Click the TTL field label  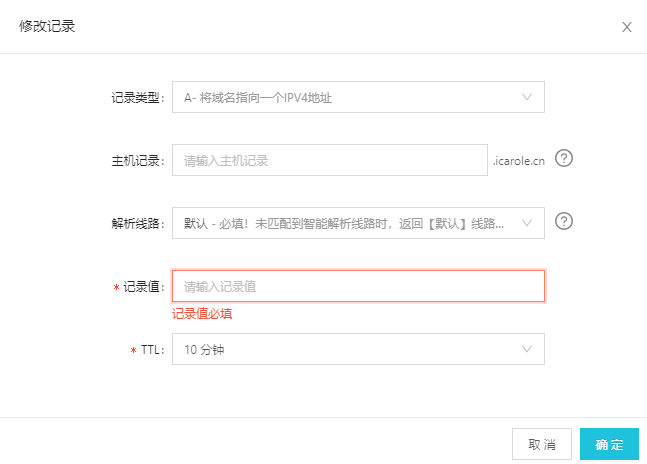click(x=152, y=350)
